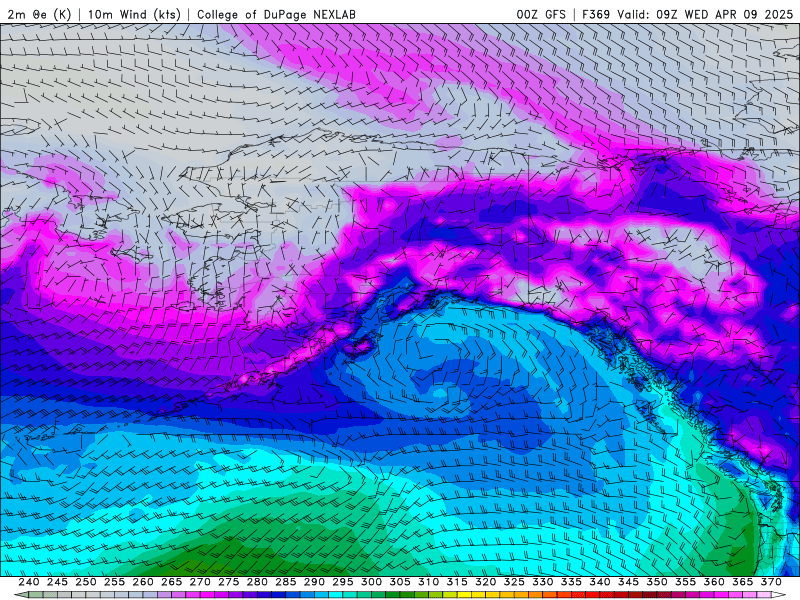Viewport: 800px width, 600px height.
Task: Click the 265 value on the color scale
Action: click(x=171, y=582)
